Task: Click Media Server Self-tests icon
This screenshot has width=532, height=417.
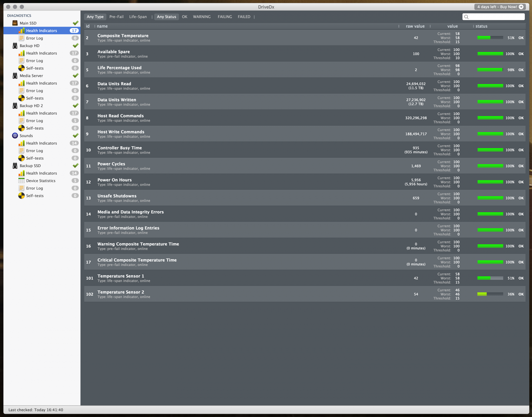Action: (22, 98)
